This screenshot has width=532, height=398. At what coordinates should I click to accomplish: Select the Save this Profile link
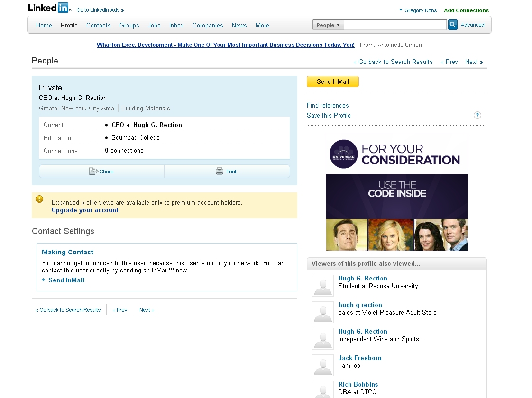(329, 116)
